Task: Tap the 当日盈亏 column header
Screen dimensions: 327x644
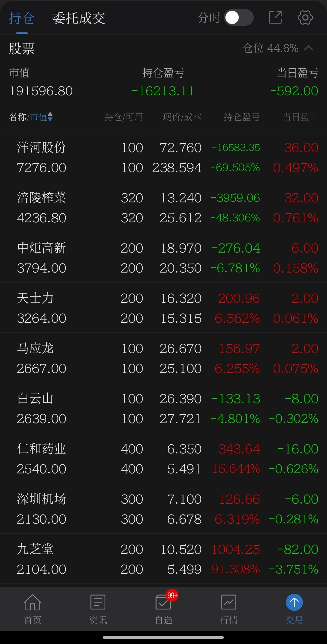Action: click(300, 117)
